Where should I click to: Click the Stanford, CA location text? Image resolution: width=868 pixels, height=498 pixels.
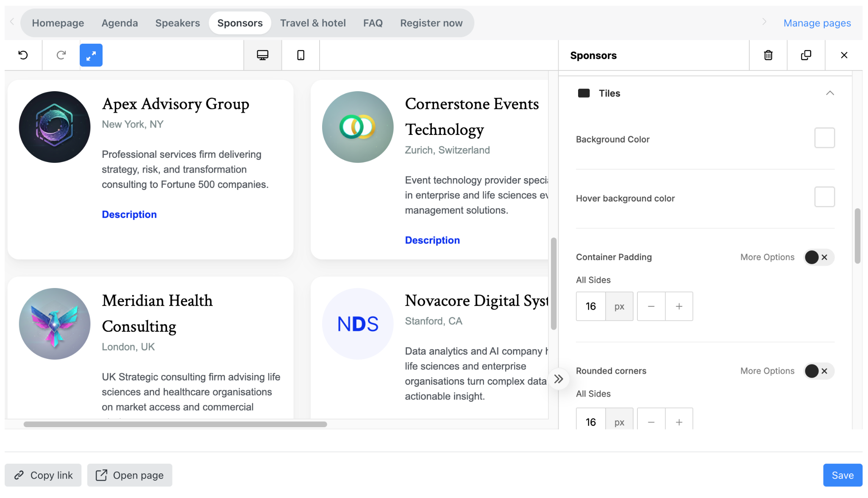pos(433,321)
